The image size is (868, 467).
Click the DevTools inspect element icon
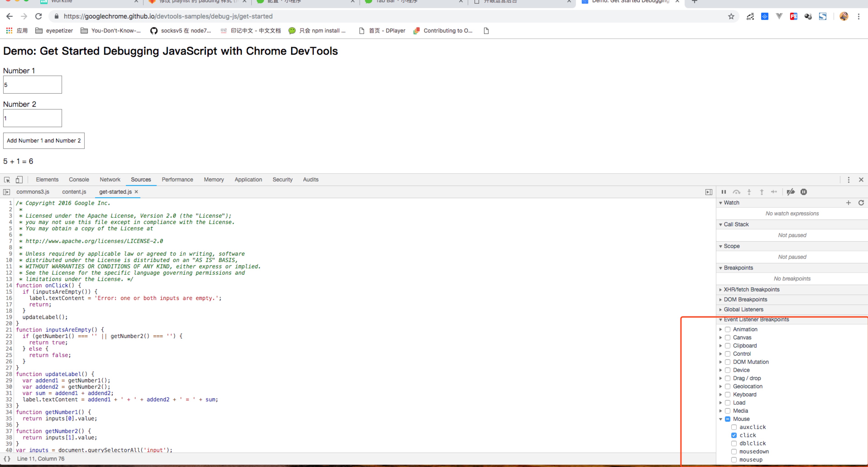tap(7, 179)
